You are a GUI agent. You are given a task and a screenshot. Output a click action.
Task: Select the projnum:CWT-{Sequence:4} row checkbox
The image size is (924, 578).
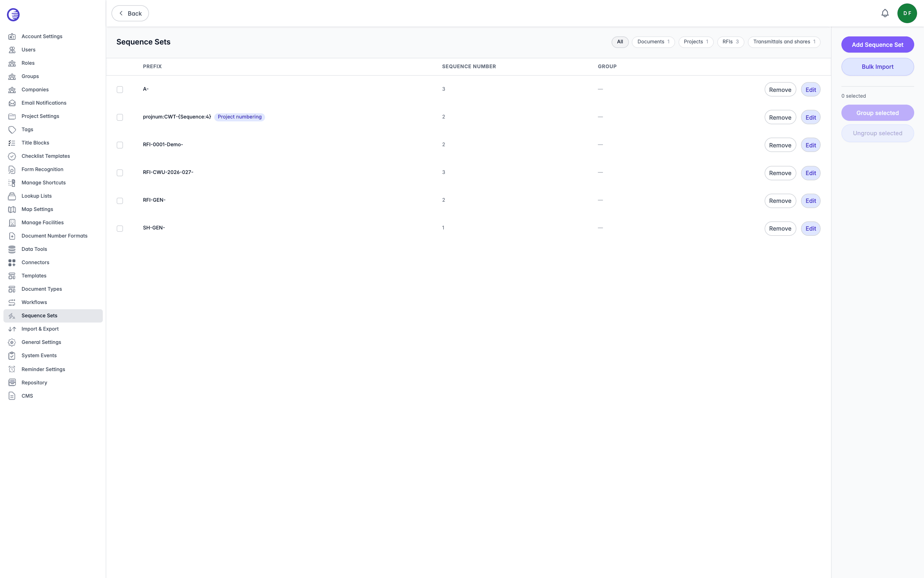coord(120,117)
